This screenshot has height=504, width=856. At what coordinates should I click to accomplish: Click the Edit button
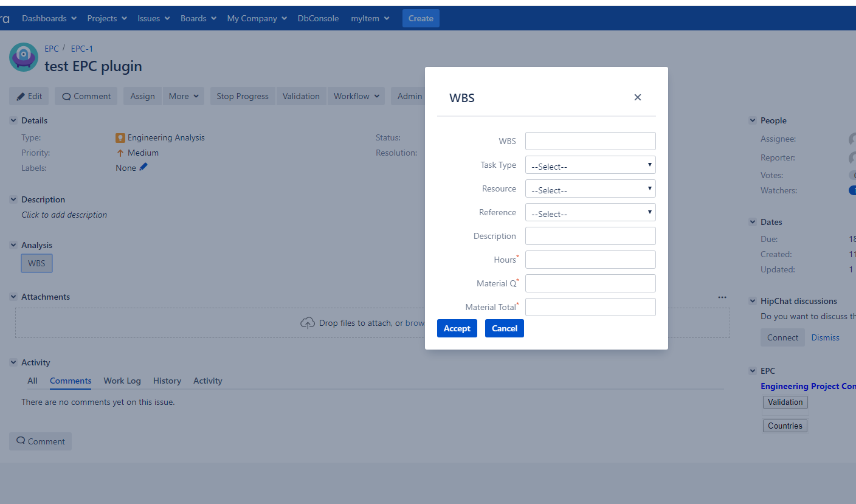29,96
